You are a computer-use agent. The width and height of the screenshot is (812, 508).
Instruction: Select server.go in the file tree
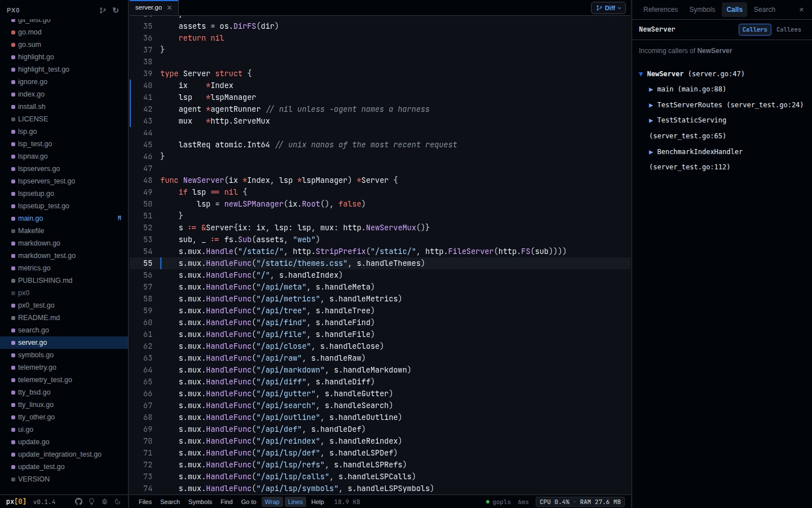[x=64, y=343]
